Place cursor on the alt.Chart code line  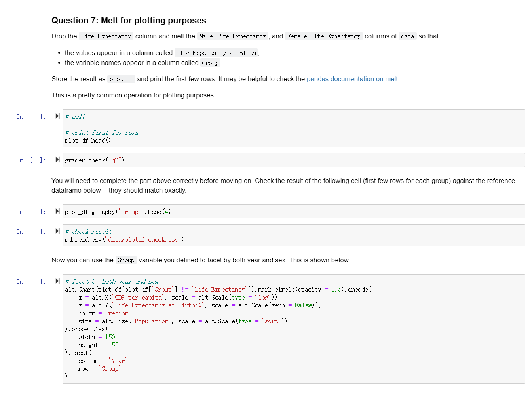[218, 290]
